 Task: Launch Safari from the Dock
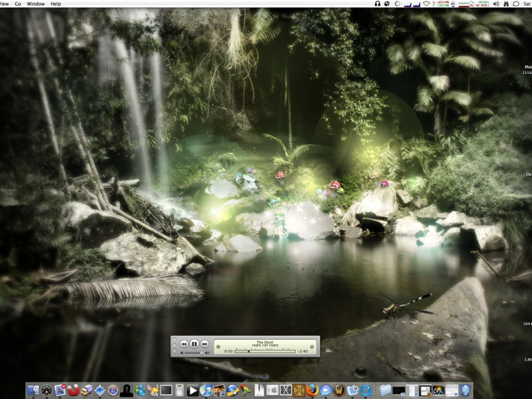113,391
